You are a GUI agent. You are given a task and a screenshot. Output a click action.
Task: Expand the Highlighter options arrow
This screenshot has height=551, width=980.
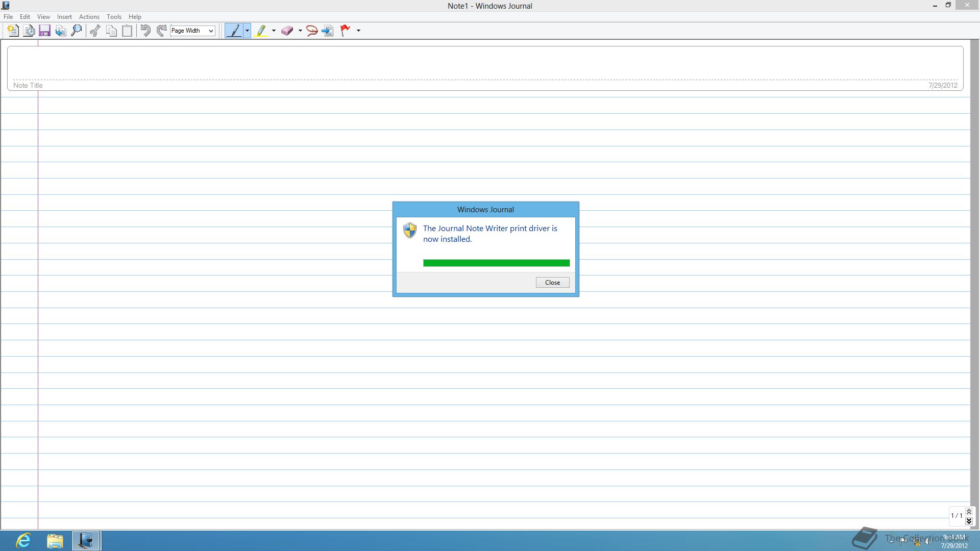(x=274, y=31)
